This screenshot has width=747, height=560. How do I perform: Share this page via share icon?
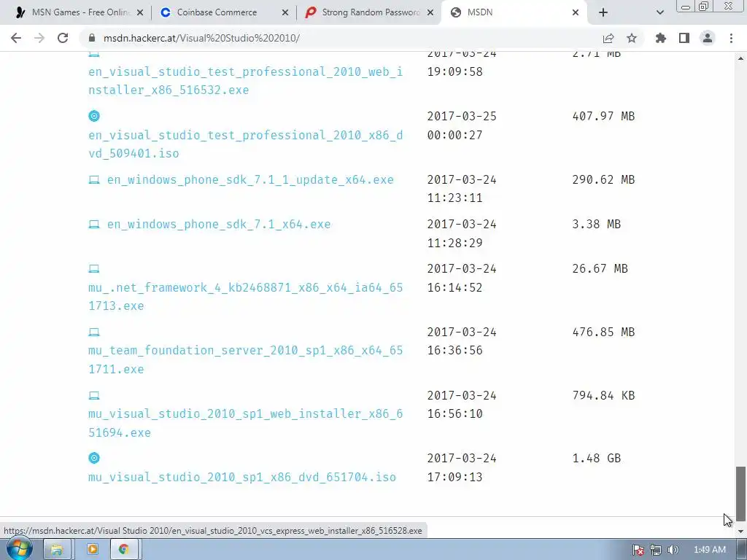(x=608, y=38)
